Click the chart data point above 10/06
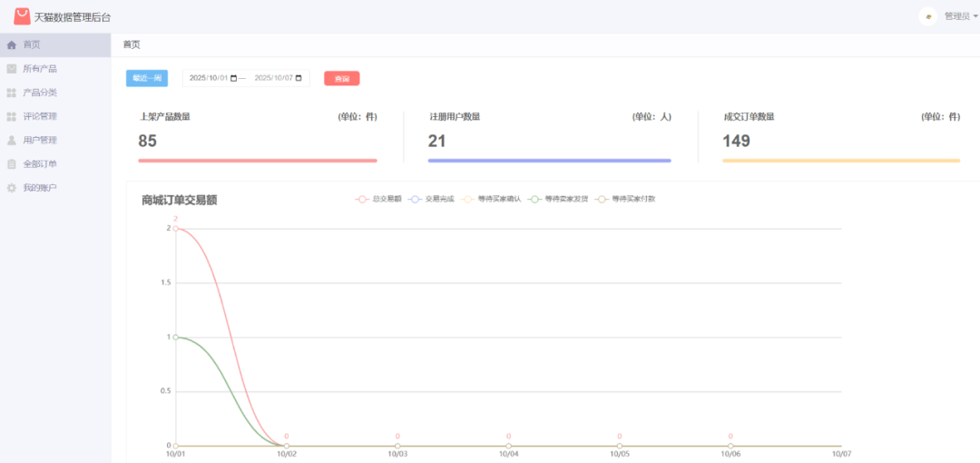This screenshot has height=463, width=980. point(730,446)
